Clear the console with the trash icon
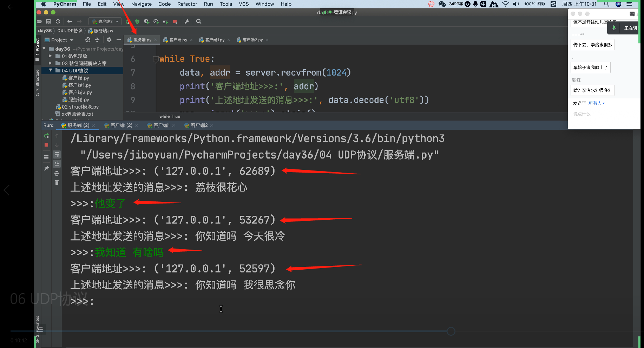Screen dimensions: 644x348 pos(57,182)
